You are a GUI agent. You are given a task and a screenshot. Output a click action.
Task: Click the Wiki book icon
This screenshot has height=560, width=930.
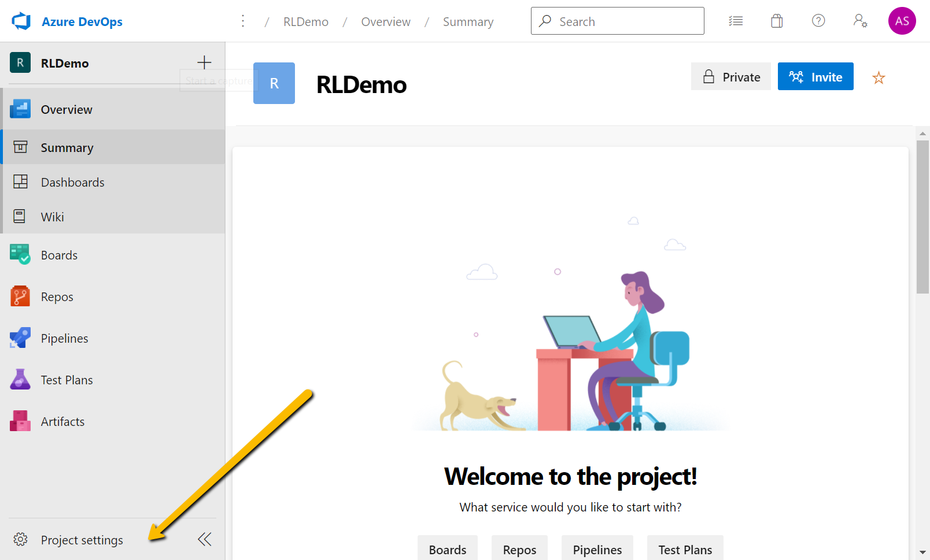pyautogui.click(x=20, y=216)
